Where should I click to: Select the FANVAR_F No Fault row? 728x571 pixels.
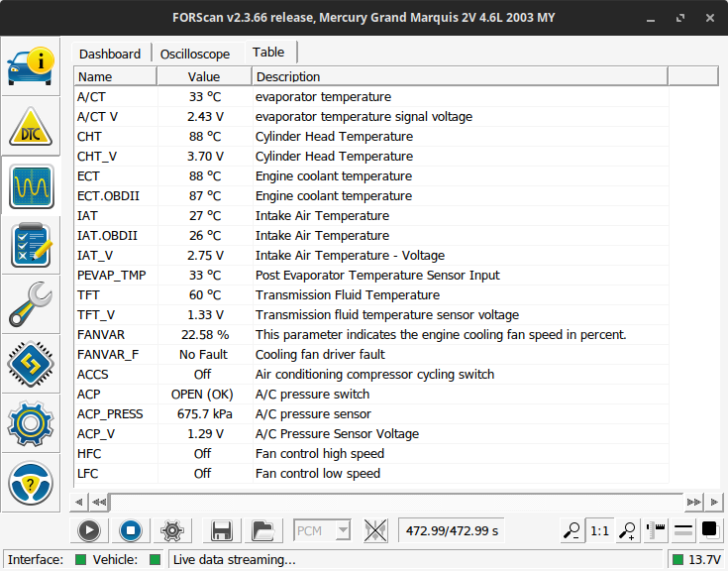click(371, 355)
